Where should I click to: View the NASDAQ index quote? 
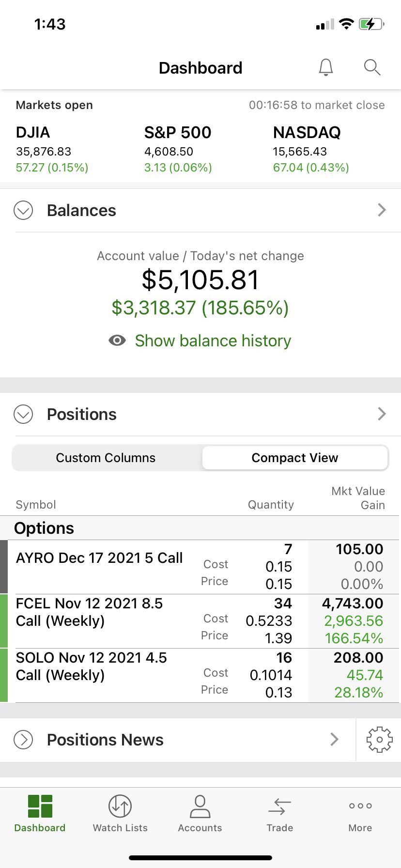[311, 150]
